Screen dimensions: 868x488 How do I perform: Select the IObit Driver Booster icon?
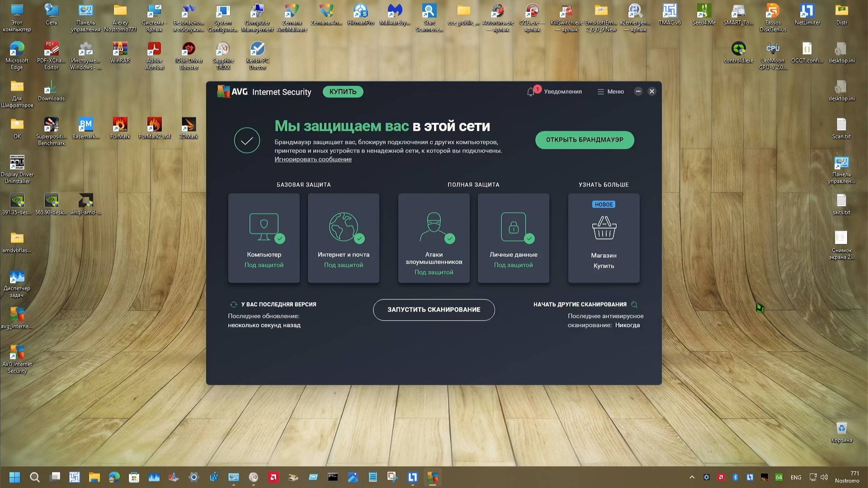[189, 56]
